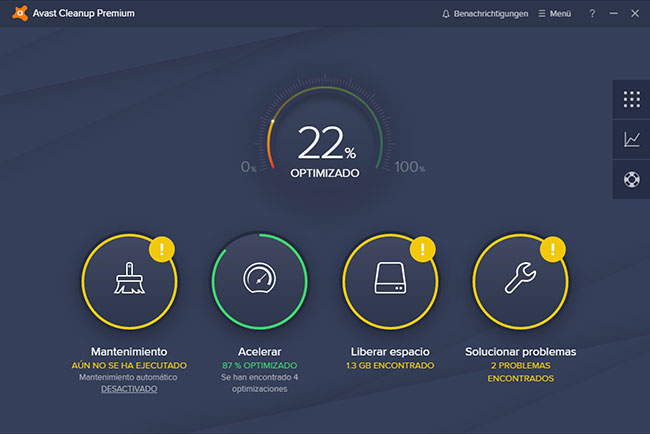Close the Avast Cleanup window
The image size is (650, 434).
pos(635,14)
